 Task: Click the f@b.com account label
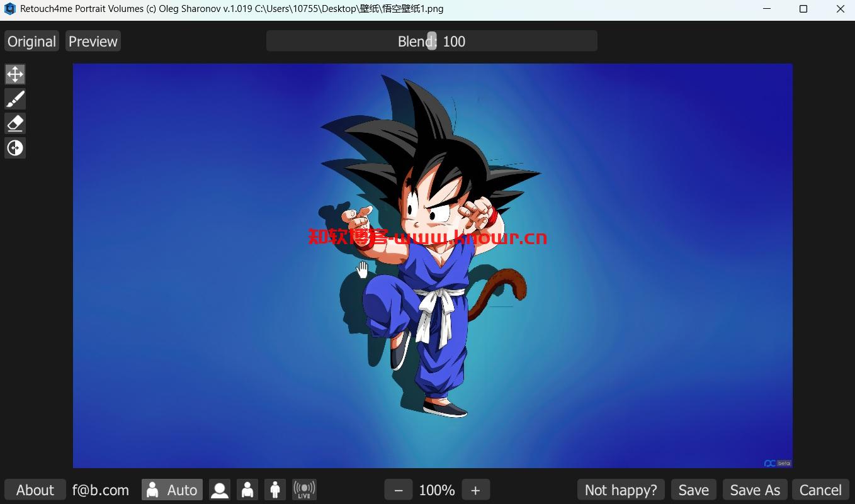[101, 490]
